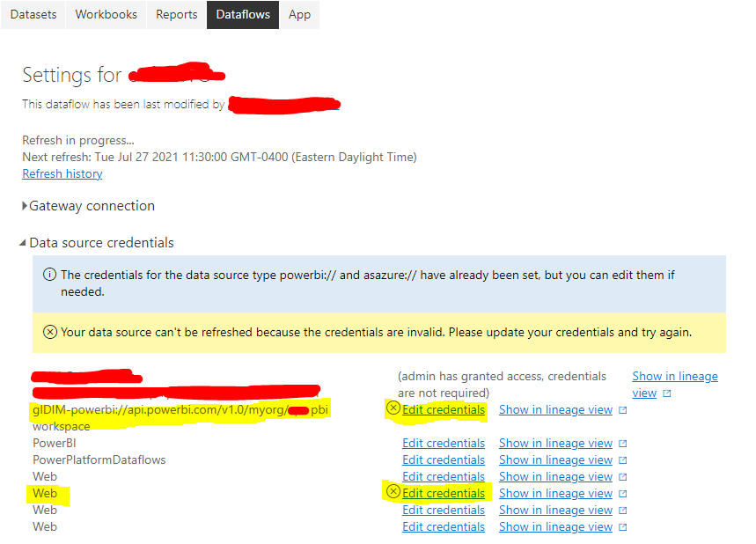Edit credentials for PowerPlatformDataflows source
The image size is (756, 544).
point(444,460)
